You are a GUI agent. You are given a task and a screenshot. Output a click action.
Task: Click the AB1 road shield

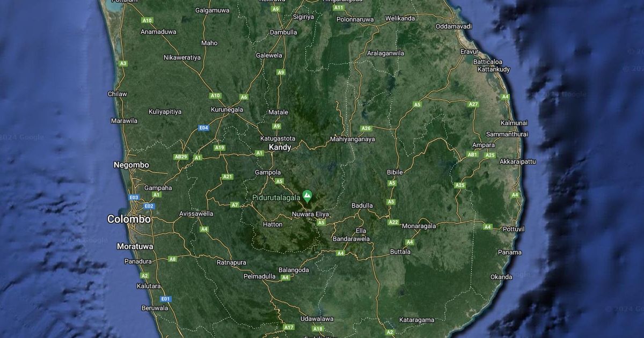tap(472, 155)
